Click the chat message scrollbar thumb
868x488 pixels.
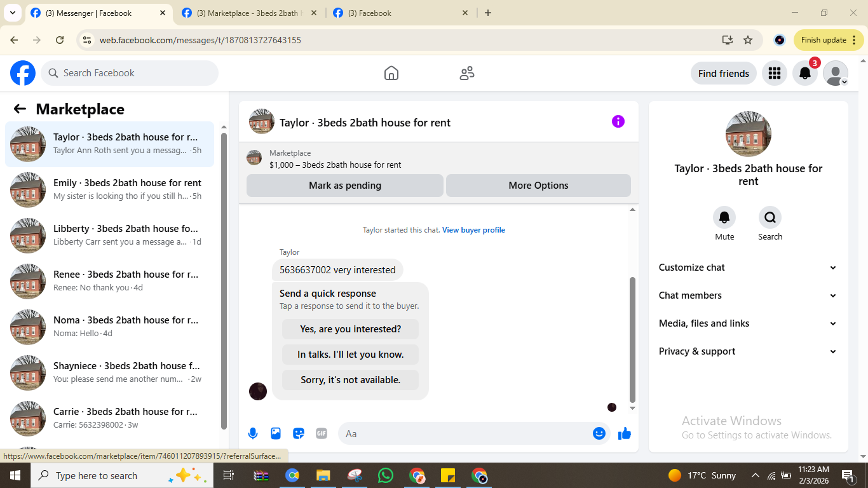(x=632, y=339)
